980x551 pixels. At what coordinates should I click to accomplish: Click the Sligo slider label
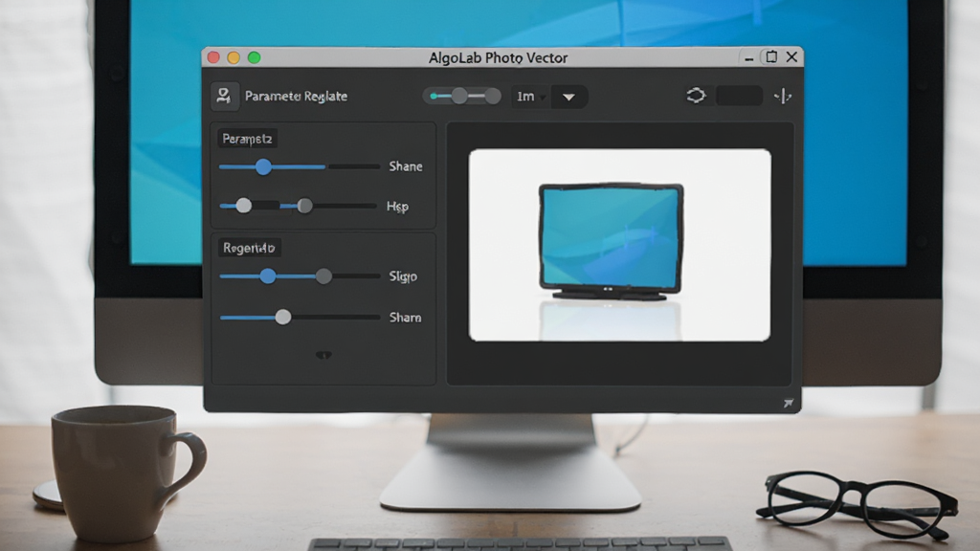(x=403, y=276)
